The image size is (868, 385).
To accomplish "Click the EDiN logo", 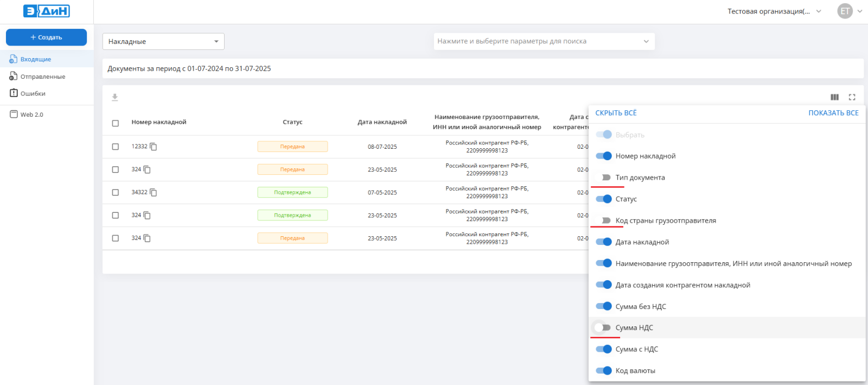I will [47, 11].
